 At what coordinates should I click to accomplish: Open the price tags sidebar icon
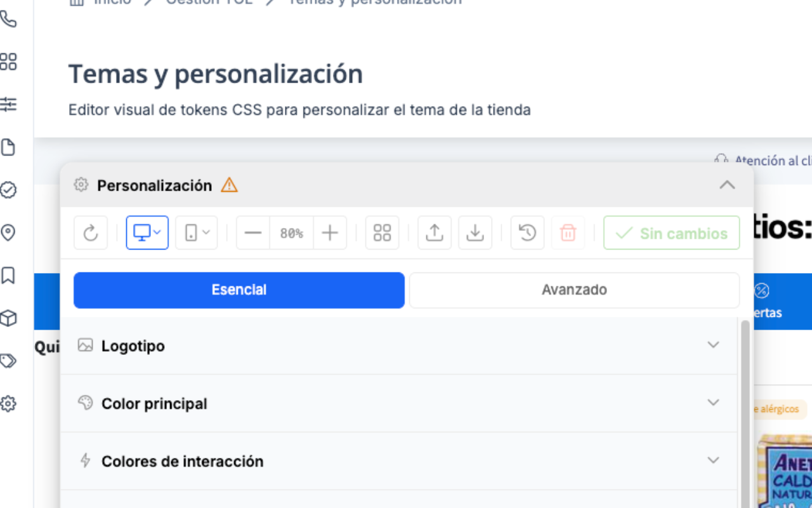point(8,361)
